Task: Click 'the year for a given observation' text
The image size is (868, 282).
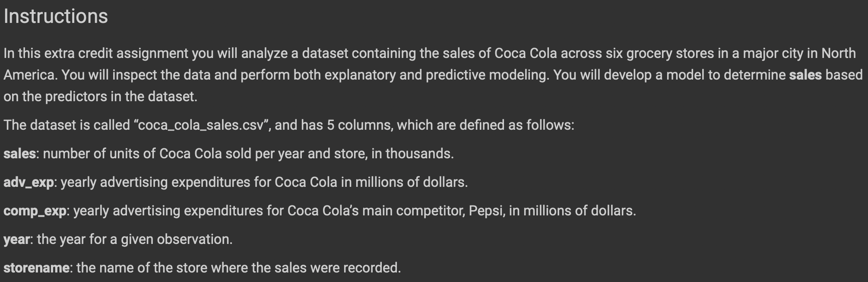Action: coord(133,239)
